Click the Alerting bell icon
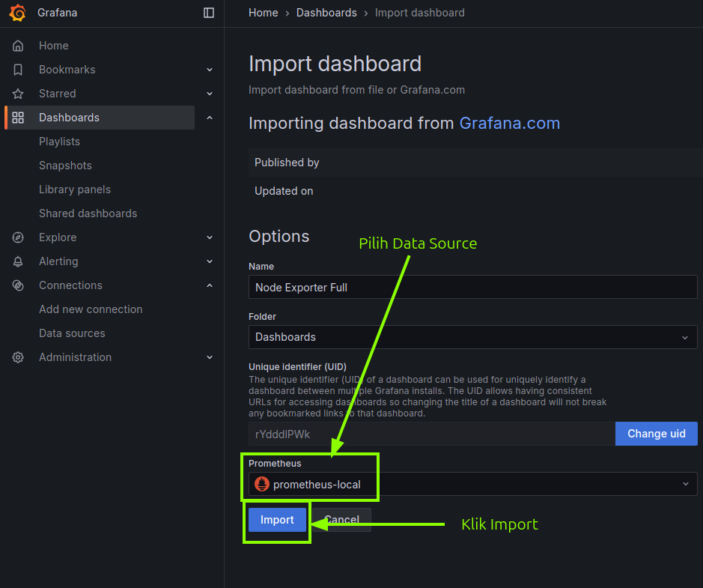Viewport: 703px width, 588px height. click(x=18, y=261)
